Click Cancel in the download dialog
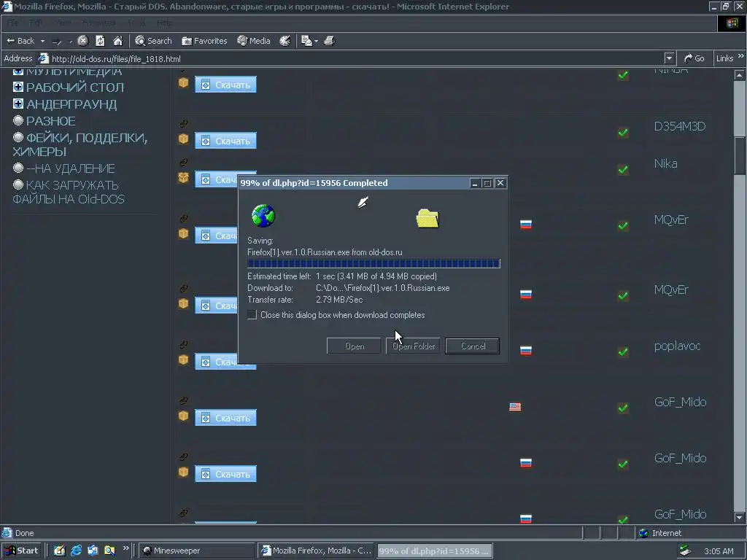The width and height of the screenshot is (747, 560). tap(473, 346)
